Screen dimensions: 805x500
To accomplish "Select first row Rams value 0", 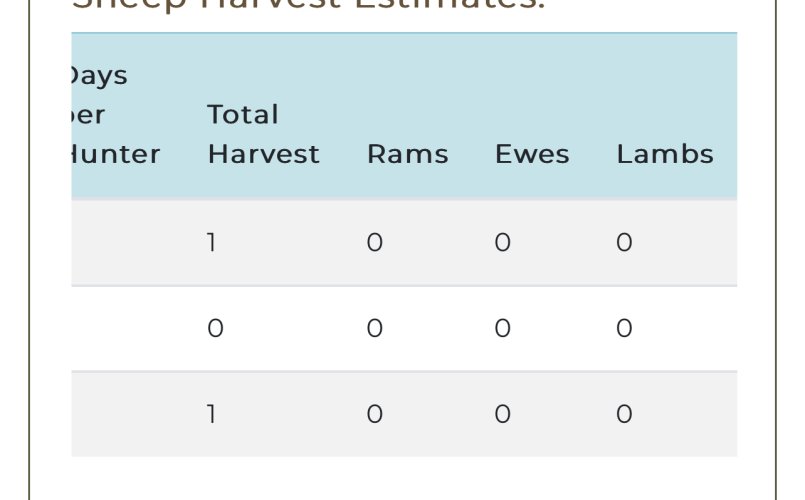I will coord(375,242).
